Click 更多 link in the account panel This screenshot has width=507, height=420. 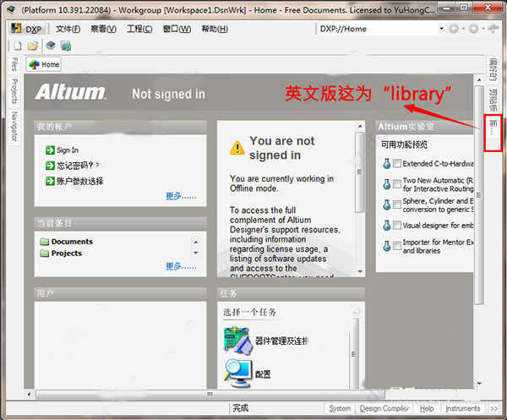click(181, 196)
